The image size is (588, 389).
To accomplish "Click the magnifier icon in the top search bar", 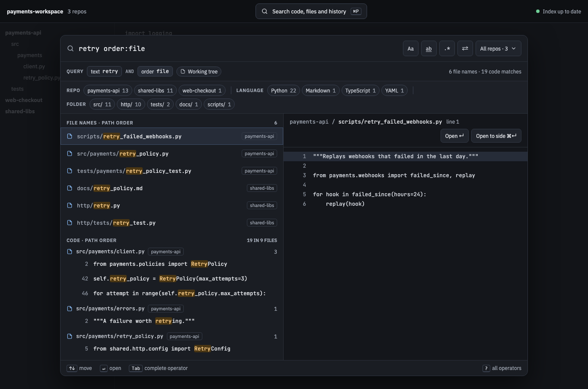I will [265, 12].
